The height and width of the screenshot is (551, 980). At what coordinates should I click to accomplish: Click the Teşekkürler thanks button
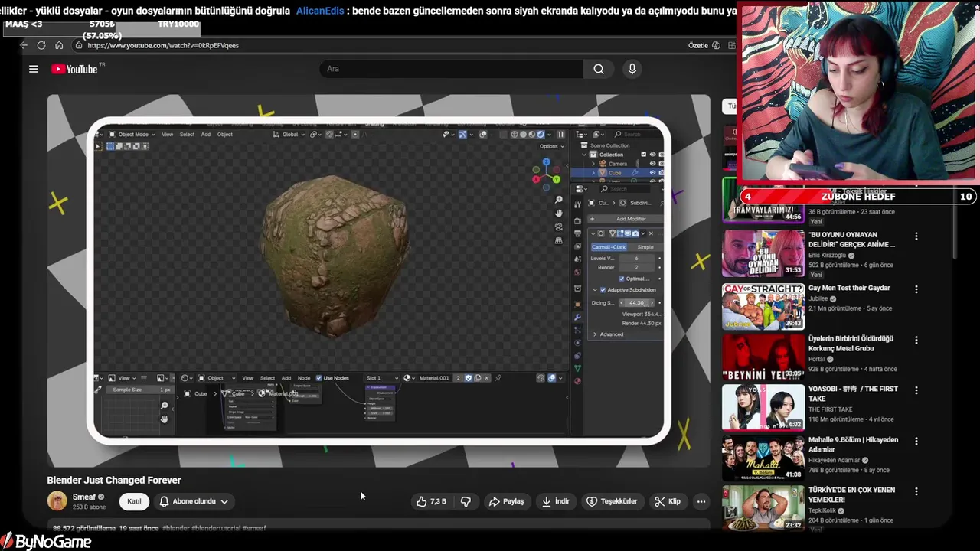click(612, 501)
